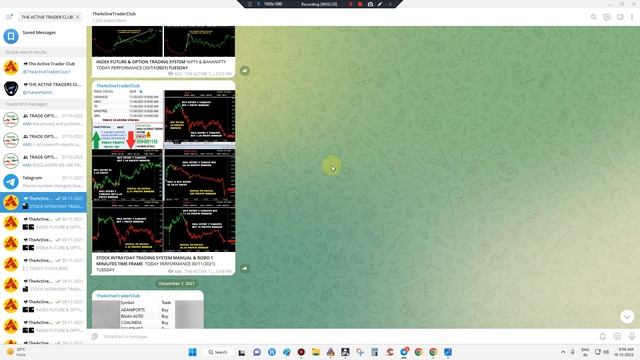Viewport: 640px width, 360px height.
Task: Stop recording with the red square button
Action: [360, 4]
